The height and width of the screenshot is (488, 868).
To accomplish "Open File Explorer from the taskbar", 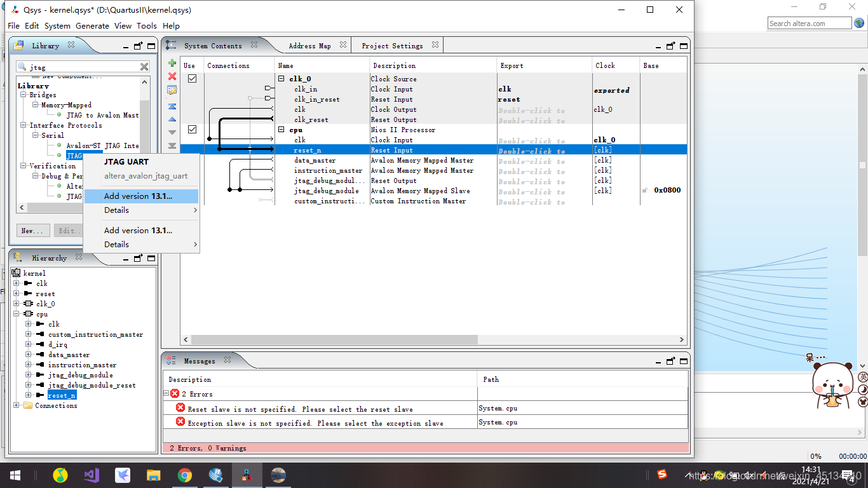I will point(154,475).
